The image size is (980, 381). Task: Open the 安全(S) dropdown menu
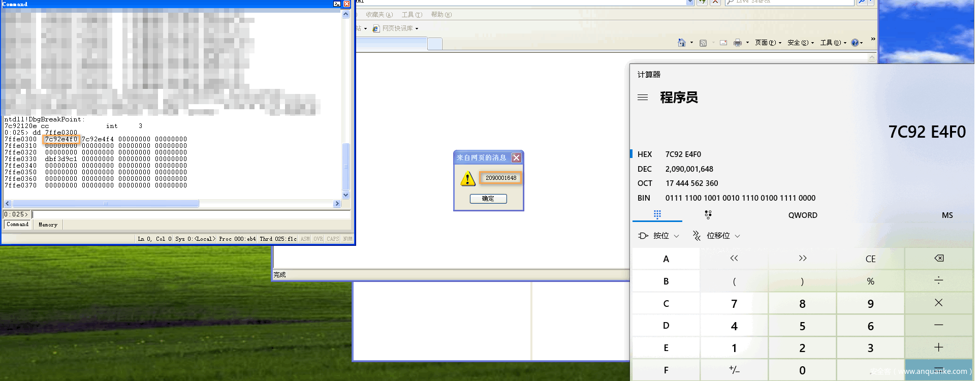(801, 43)
